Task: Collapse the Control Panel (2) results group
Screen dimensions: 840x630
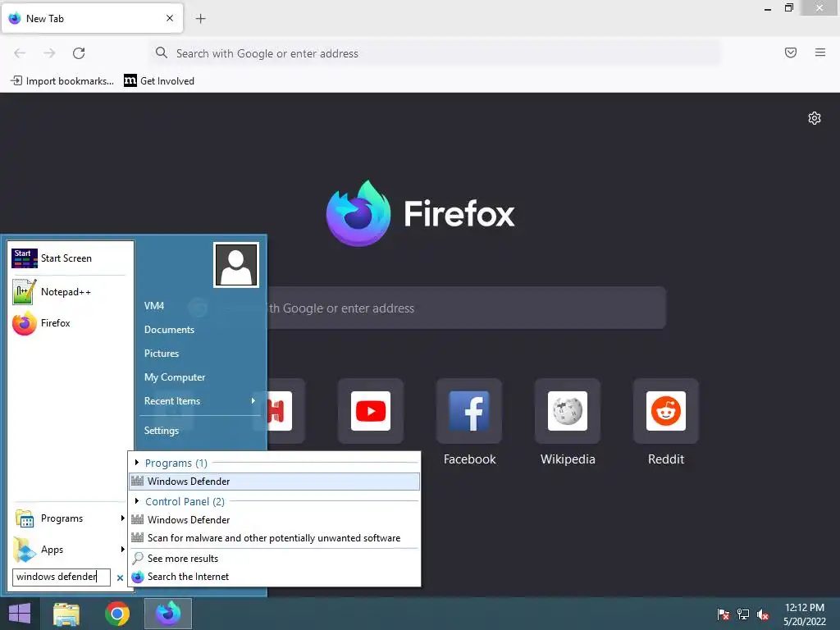Action: click(137, 501)
